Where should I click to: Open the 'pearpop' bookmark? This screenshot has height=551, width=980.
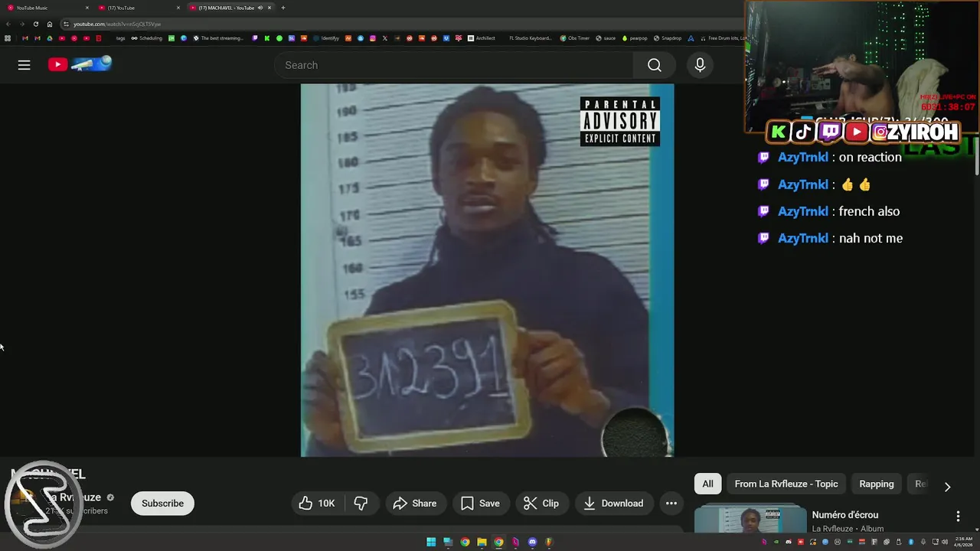pos(635,38)
